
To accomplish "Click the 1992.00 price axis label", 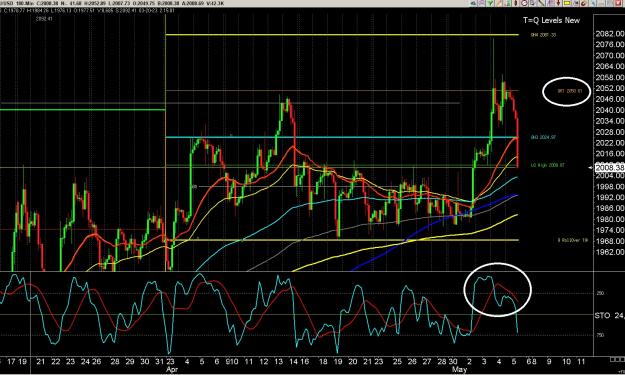I will 610,197.
